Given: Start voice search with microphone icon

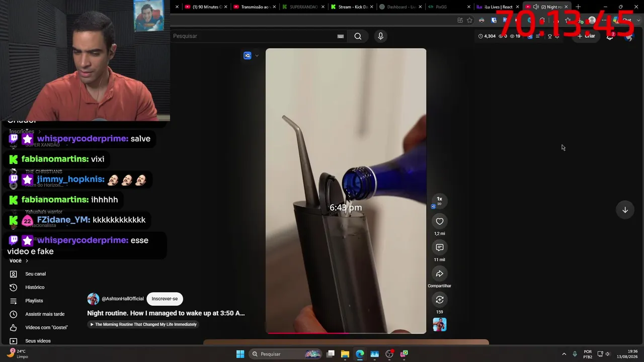Looking at the screenshot, I should [380, 36].
